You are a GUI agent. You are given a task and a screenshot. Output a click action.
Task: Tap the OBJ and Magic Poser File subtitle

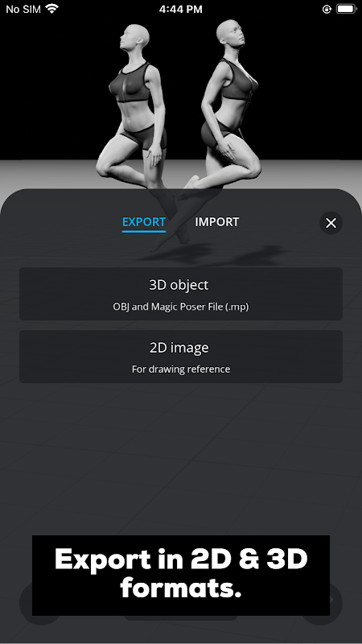pos(181,307)
